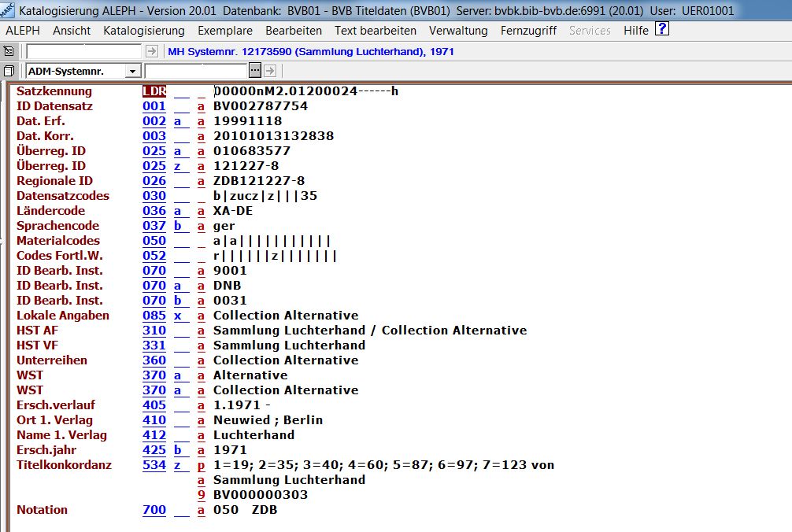Screen dimensions: 792x532
Task: Open the Fernzugriff menu
Action: 528,31
